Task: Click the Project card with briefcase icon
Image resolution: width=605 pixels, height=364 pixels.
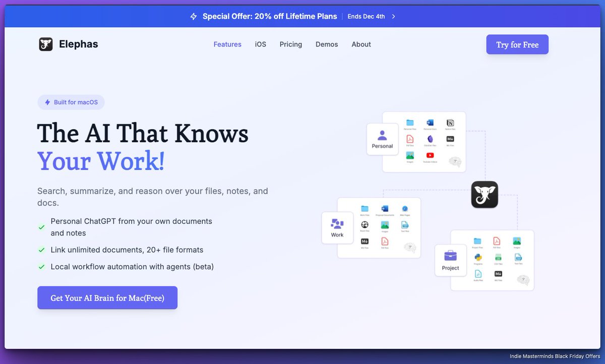Action: (450, 261)
